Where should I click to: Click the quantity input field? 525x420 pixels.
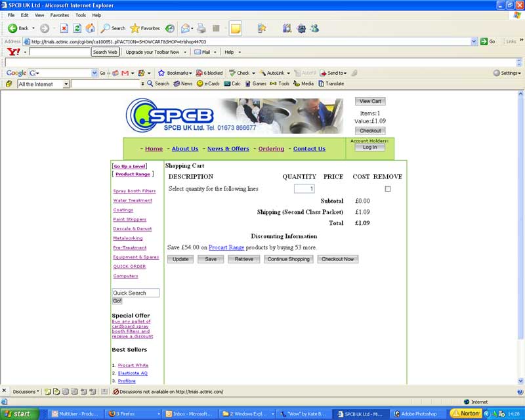[304, 189]
